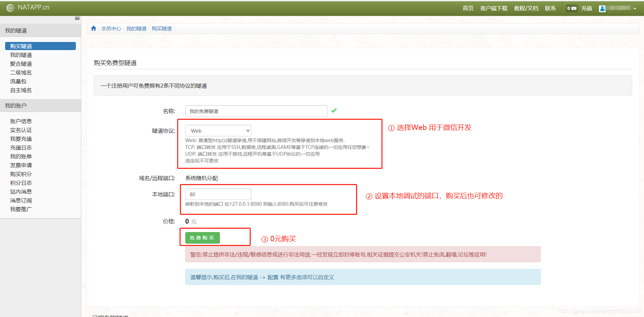Open 流量包 sidebar item
This screenshot has height=317, width=644.
(x=18, y=81)
